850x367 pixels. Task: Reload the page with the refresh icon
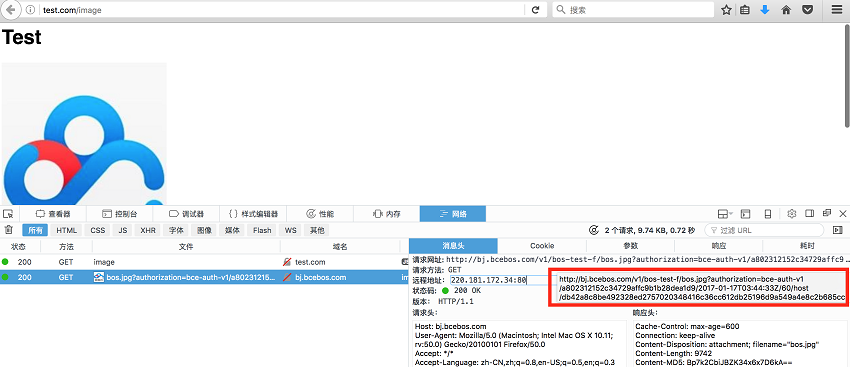click(x=536, y=10)
